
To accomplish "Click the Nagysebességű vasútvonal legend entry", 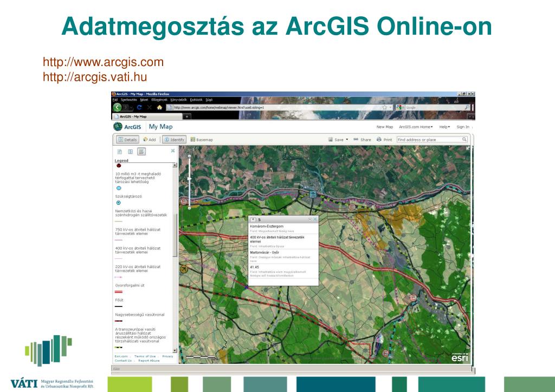I will tap(139, 315).
